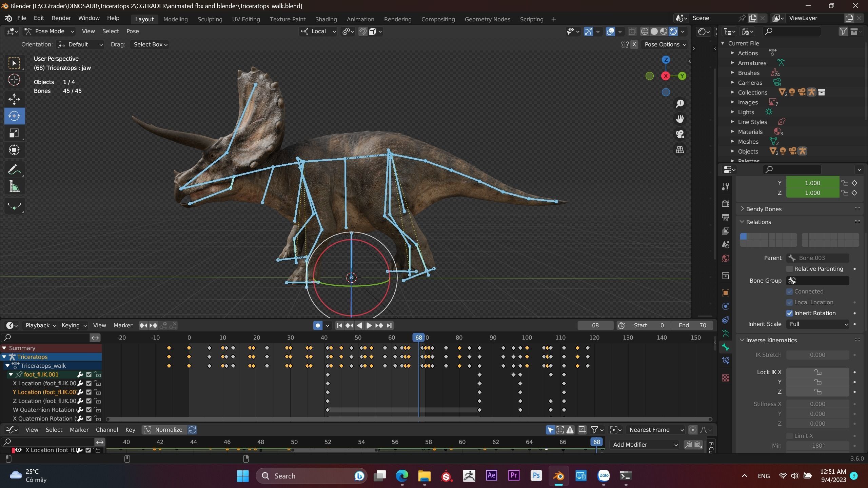Open the Render menu
The height and width of the screenshot is (488, 868).
(61, 18)
